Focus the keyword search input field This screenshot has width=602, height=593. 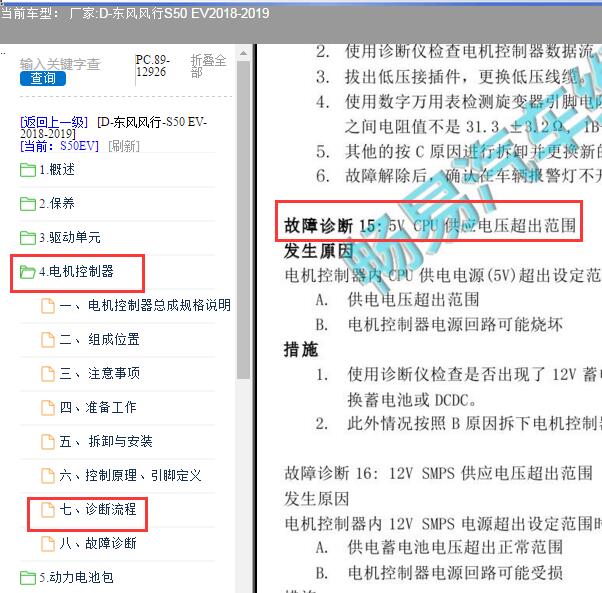pos(60,64)
